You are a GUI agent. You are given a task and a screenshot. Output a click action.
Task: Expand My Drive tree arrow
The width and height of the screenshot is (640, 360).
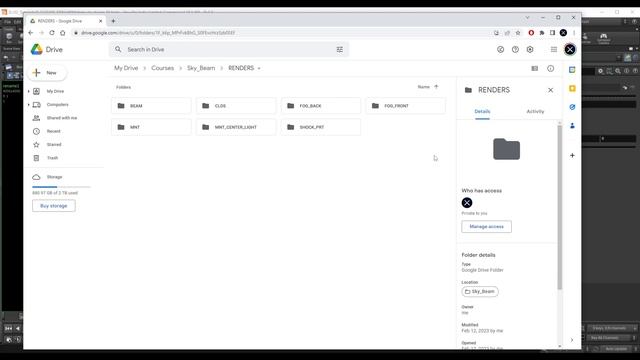29,91
